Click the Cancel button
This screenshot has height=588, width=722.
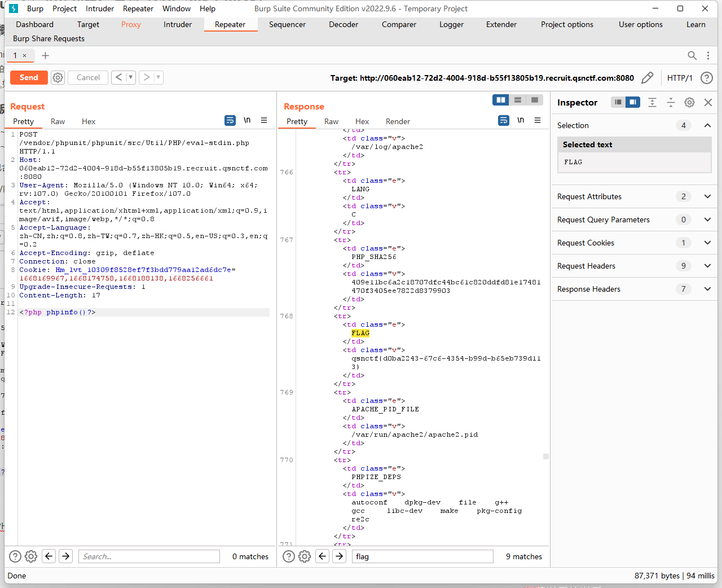(x=88, y=77)
